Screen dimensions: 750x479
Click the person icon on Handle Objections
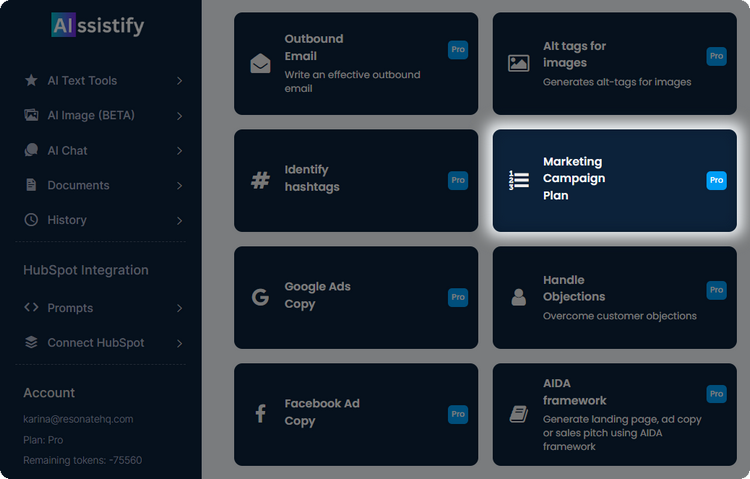point(518,297)
